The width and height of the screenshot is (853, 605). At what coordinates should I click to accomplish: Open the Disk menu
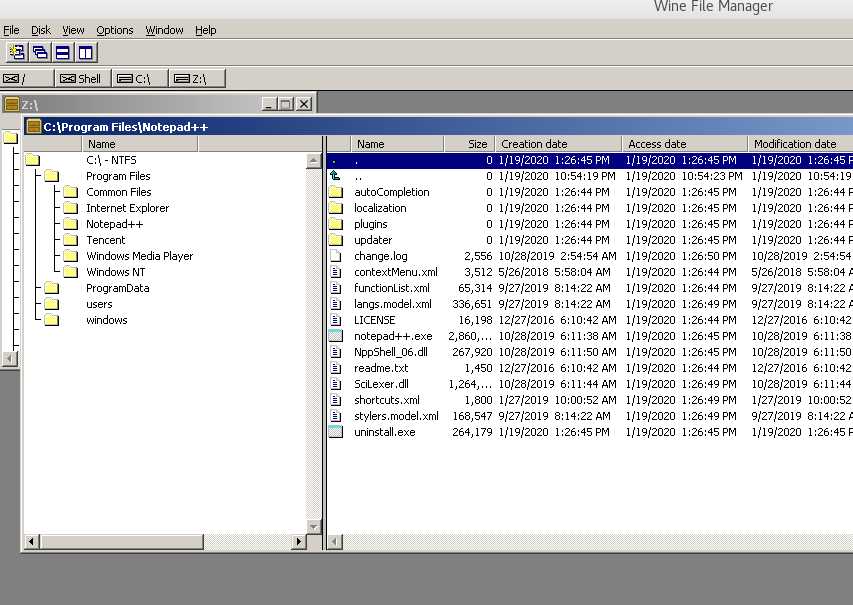[41, 30]
